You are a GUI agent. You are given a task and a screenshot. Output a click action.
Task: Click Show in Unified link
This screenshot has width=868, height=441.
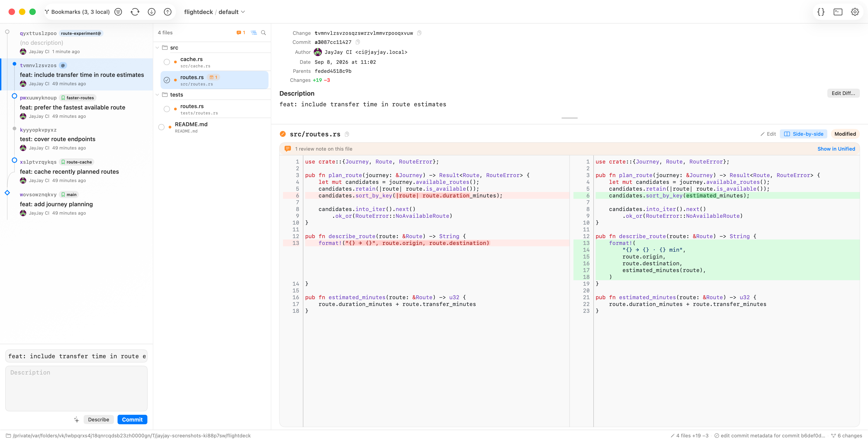click(836, 149)
